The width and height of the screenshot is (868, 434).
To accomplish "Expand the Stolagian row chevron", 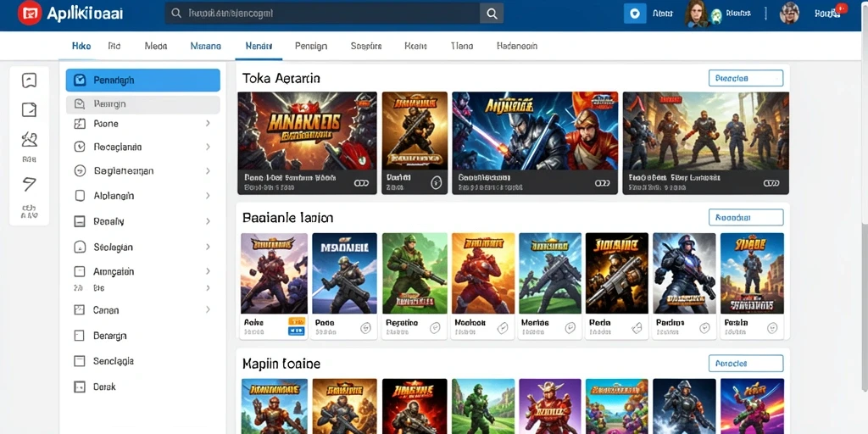I will 208,247.
